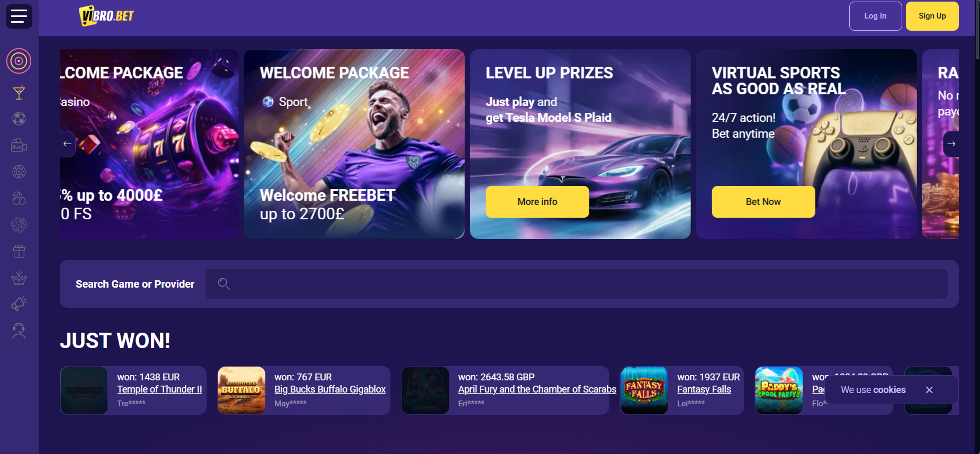Show the previous banner with left arrow
This screenshot has height=454, width=980.
67,144
